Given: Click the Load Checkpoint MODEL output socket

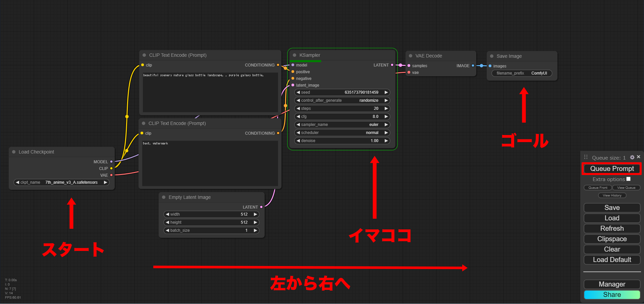Looking at the screenshot, I should pos(111,162).
